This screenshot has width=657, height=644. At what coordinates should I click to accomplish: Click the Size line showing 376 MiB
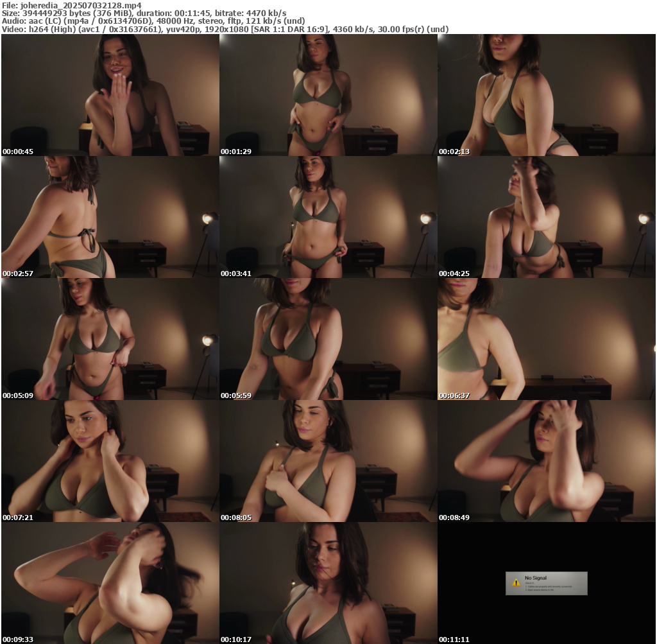click(x=144, y=13)
